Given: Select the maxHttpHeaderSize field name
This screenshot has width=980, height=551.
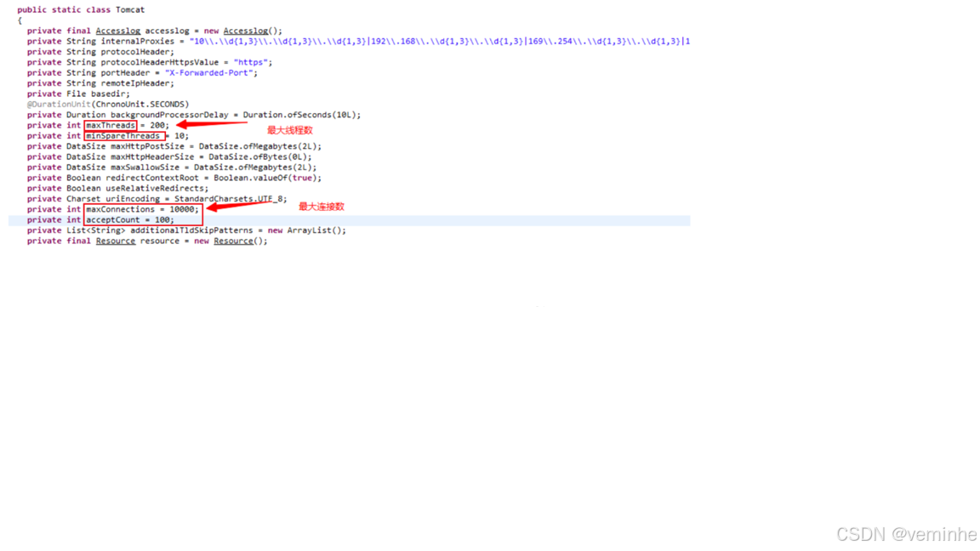Looking at the screenshot, I should (x=152, y=156).
